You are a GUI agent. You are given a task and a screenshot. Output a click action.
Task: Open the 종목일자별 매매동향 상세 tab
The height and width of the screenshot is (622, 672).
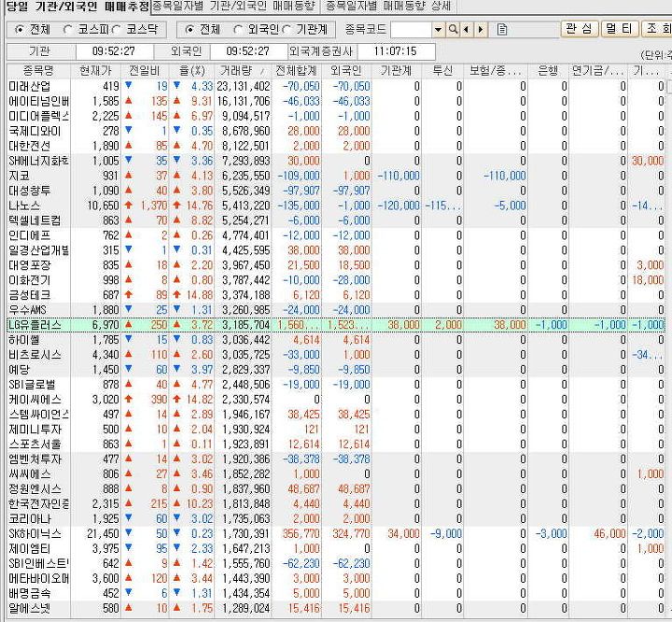click(388, 7)
